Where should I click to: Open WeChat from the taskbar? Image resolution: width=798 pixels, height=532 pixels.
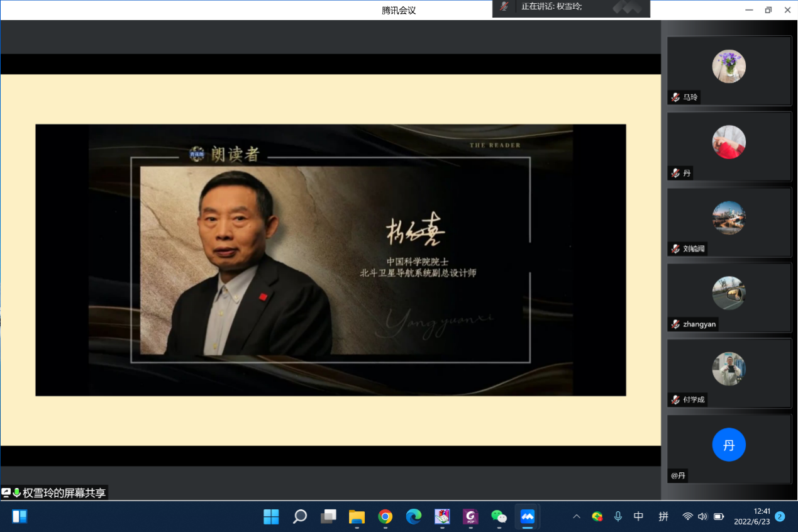[x=499, y=516]
